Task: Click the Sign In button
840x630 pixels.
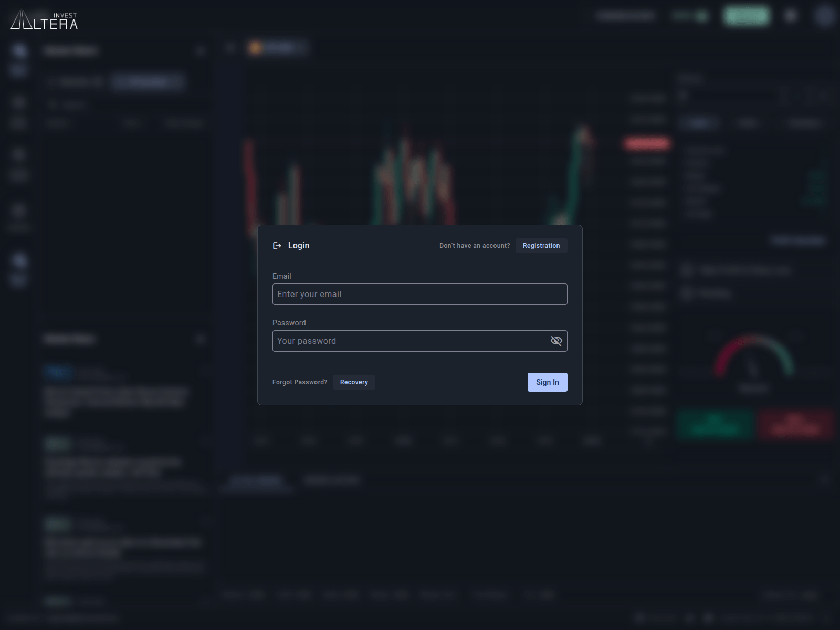Action: (547, 382)
